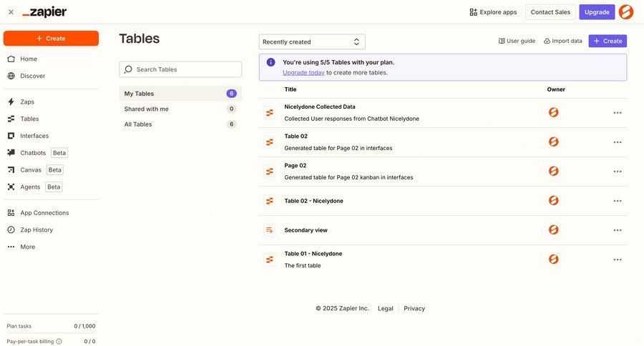Click the Beta badge next to Chatbots
Screen dimensions: 644x346
pyautogui.click(x=59, y=153)
